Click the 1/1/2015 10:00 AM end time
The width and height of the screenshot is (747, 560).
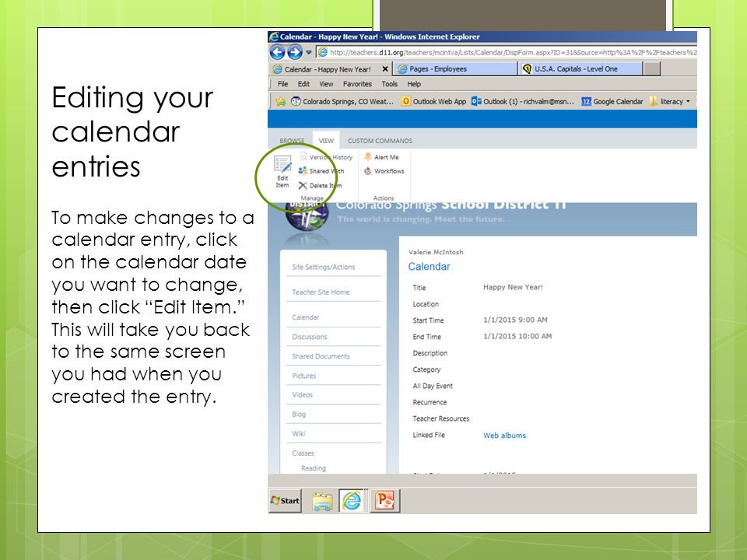point(517,336)
